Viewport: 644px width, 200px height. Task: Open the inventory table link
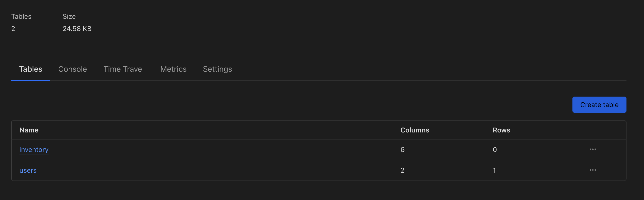(x=34, y=150)
